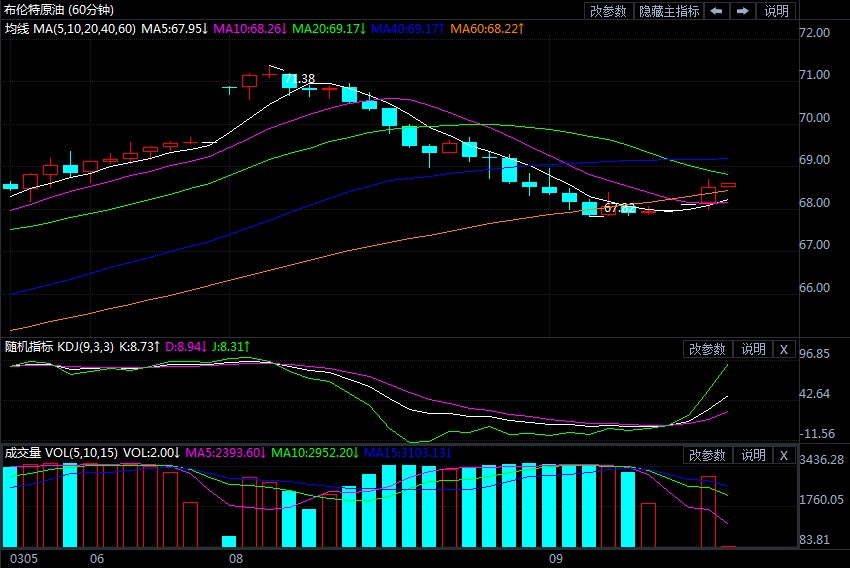
Task: Click the 67.82 low price marker
Action: coord(619,208)
